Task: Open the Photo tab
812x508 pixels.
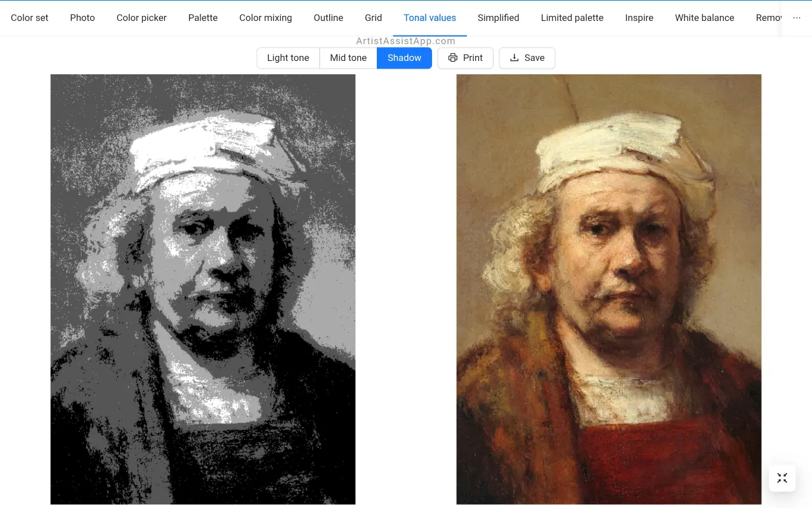Action: (82, 18)
